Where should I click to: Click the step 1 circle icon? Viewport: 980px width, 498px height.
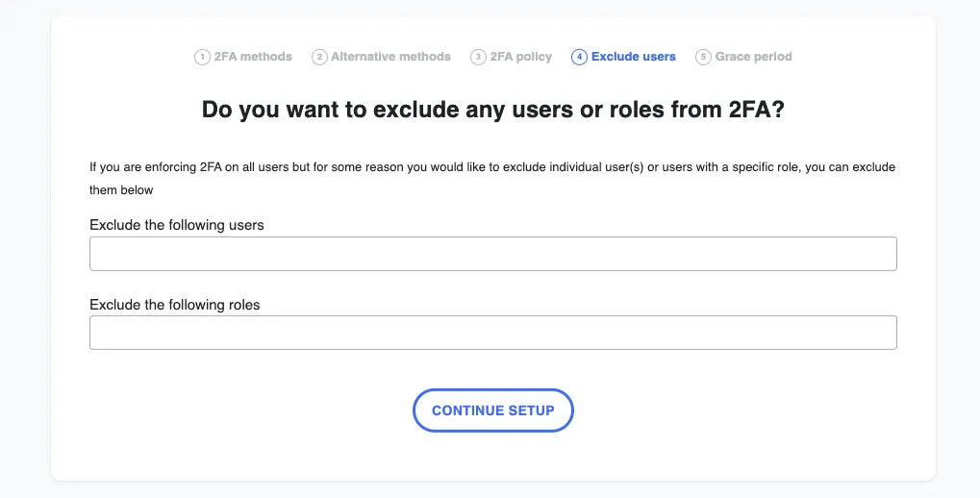point(202,57)
